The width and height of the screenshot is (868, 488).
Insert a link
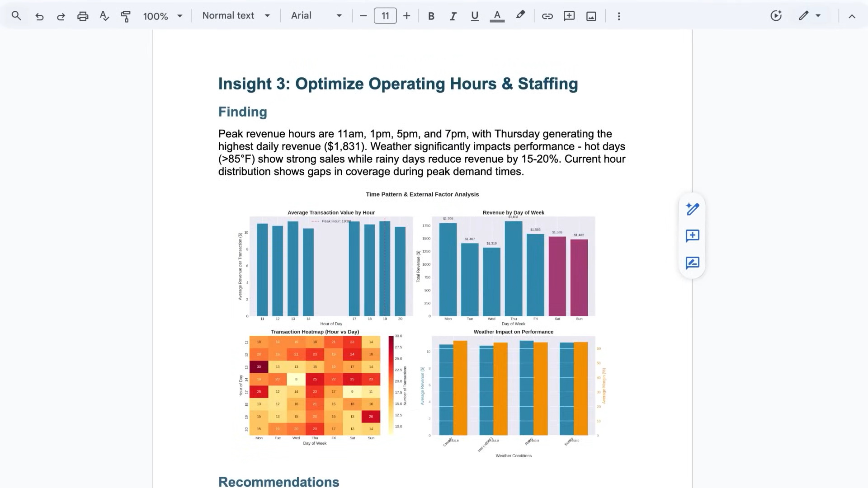pyautogui.click(x=547, y=16)
